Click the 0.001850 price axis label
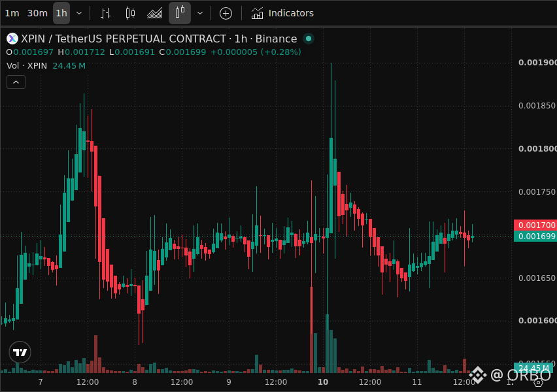This screenshot has height=392, width=557. click(537, 105)
